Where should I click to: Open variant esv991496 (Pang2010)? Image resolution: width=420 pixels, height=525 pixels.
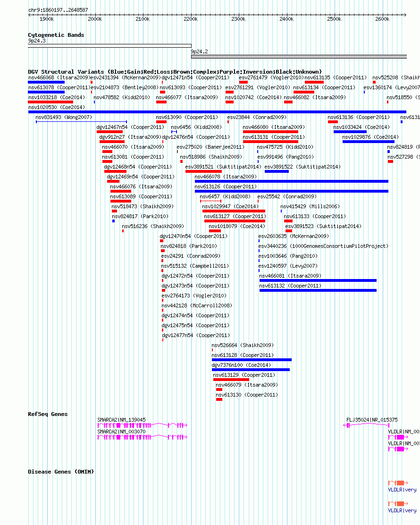tap(286, 157)
